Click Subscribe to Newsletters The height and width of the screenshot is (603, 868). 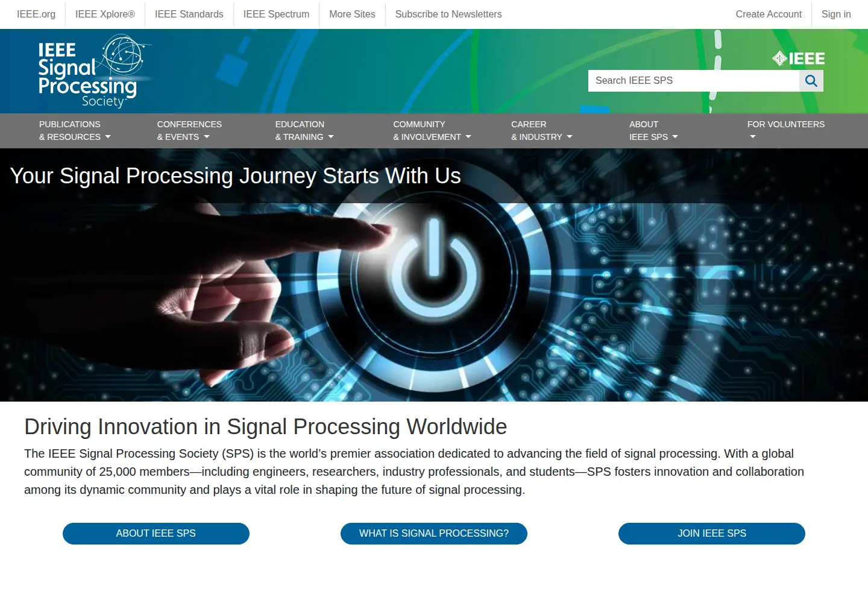448,14
